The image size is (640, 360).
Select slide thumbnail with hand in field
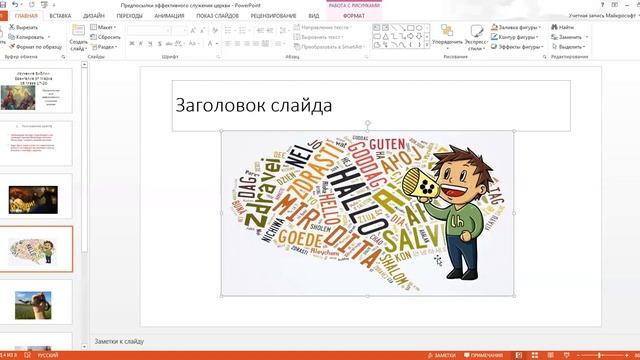pyautogui.click(x=36, y=302)
